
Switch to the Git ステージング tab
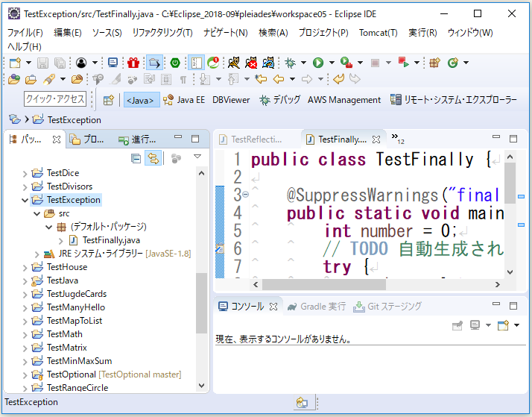tap(387, 307)
